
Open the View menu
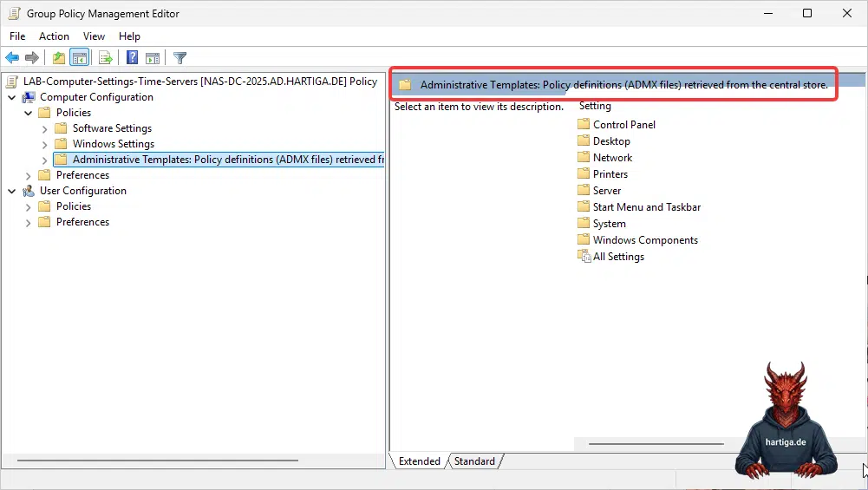click(x=94, y=36)
